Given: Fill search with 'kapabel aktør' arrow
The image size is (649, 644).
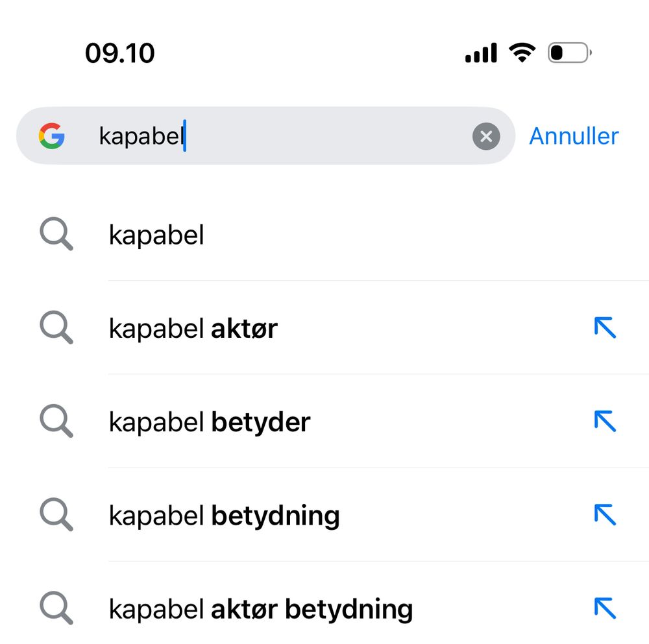Looking at the screenshot, I should click(605, 328).
